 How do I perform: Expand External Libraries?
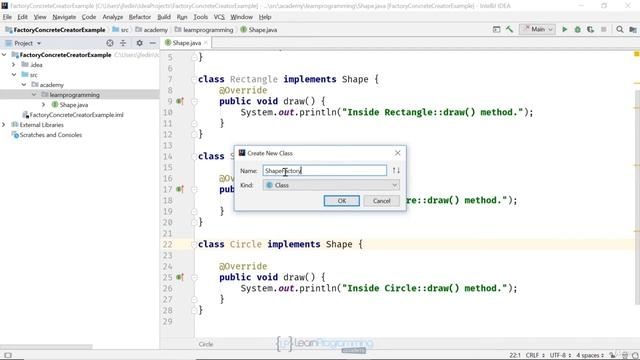[x=4, y=125]
